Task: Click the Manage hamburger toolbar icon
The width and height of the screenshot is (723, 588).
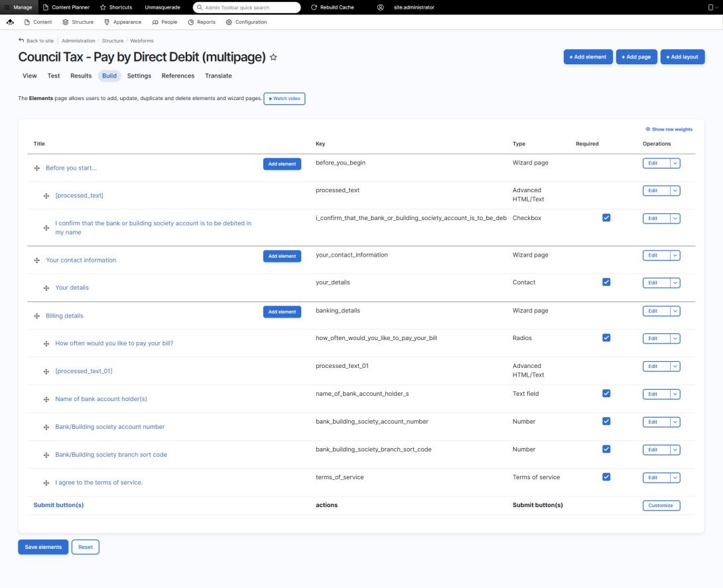Action: click(x=7, y=7)
